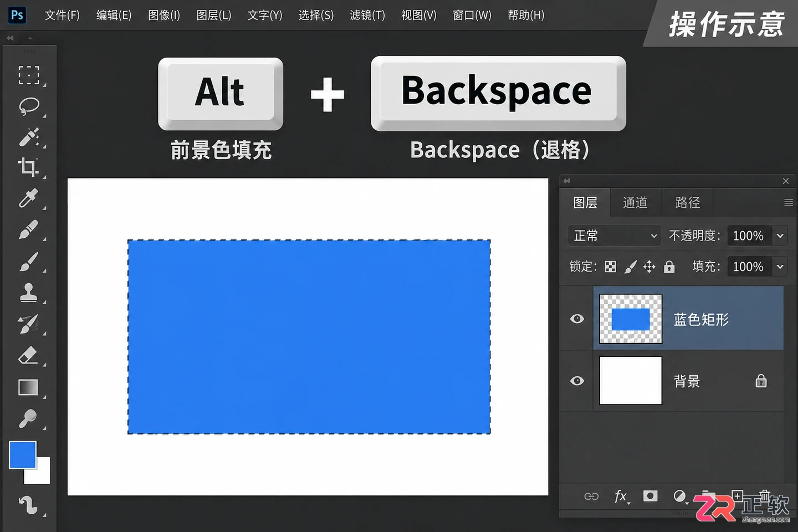Viewport: 798px width, 532px height.
Task: Click the blue foreground color swatch
Action: click(x=23, y=455)
